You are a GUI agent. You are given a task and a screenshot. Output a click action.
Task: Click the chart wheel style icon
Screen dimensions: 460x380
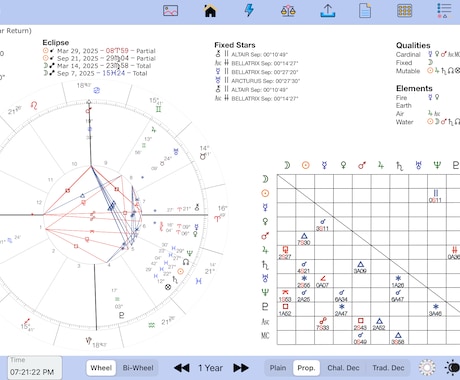427,368
